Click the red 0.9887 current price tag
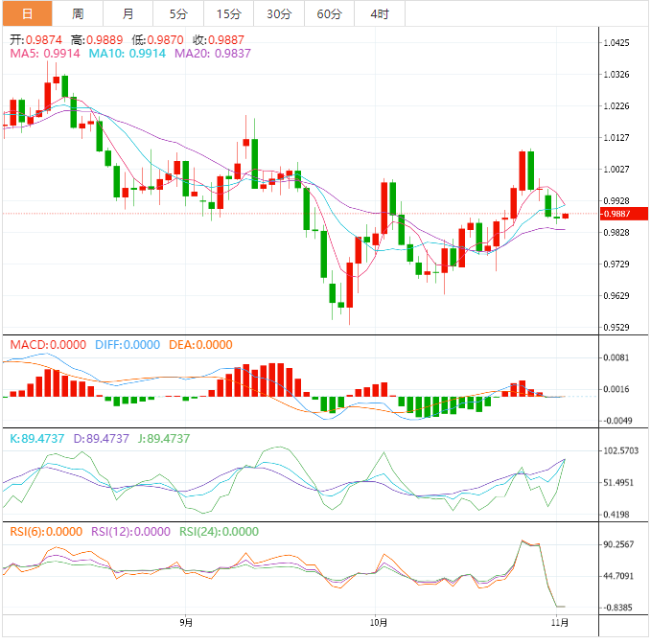Screen dimensions: 651x644 point(623,214)
